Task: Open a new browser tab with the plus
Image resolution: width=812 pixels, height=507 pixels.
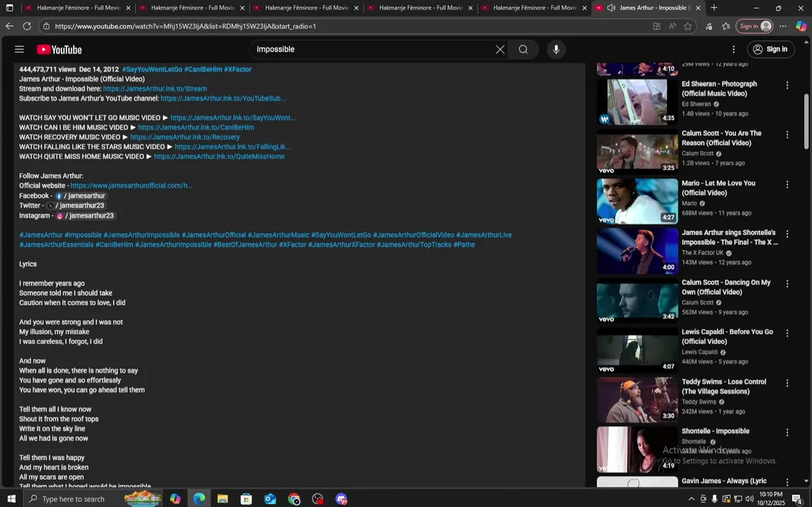Action: (714, 8)
